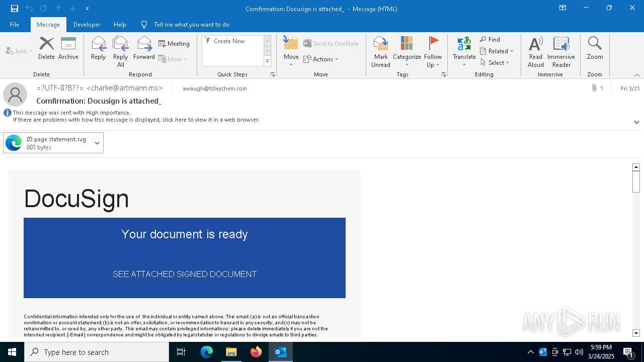Reply with a Meeting
The image size is (644, 362).
click(174, 44)
